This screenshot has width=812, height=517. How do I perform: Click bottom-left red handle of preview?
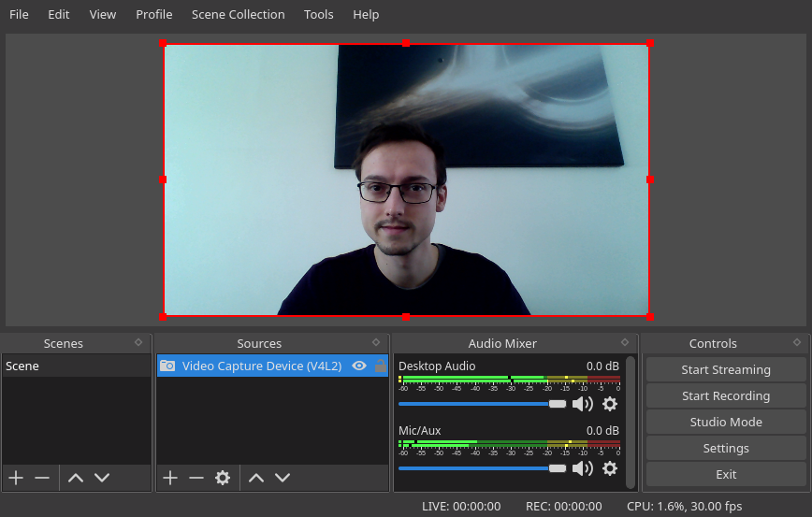pos(163,317)
